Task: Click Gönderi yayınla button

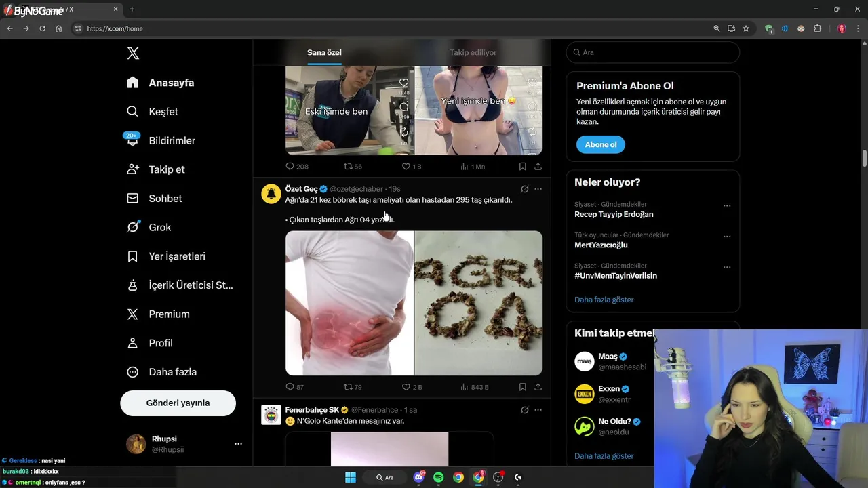Action: (178, 403)
